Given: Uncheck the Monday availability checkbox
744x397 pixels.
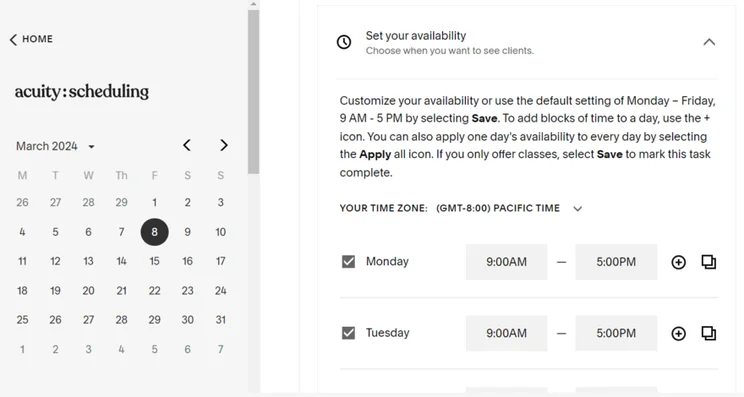Looking at the screenshot, I should click(x=348, y=262).
